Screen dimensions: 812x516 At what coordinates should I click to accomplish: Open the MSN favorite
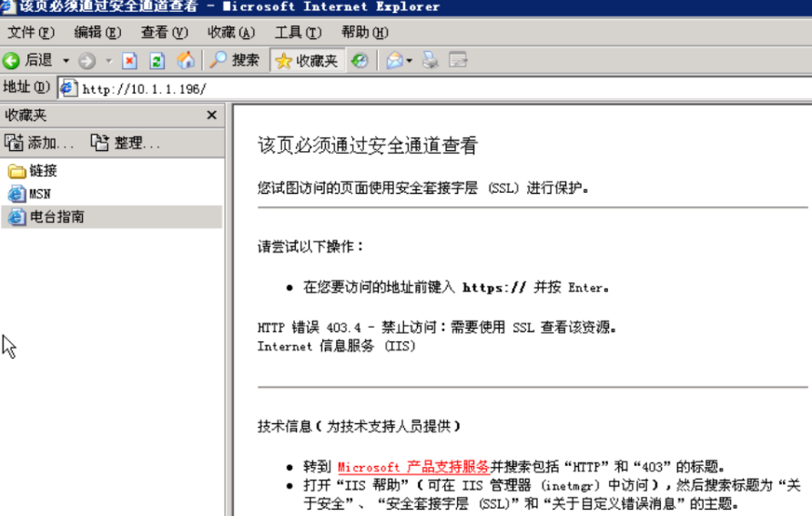click(29, 194)
